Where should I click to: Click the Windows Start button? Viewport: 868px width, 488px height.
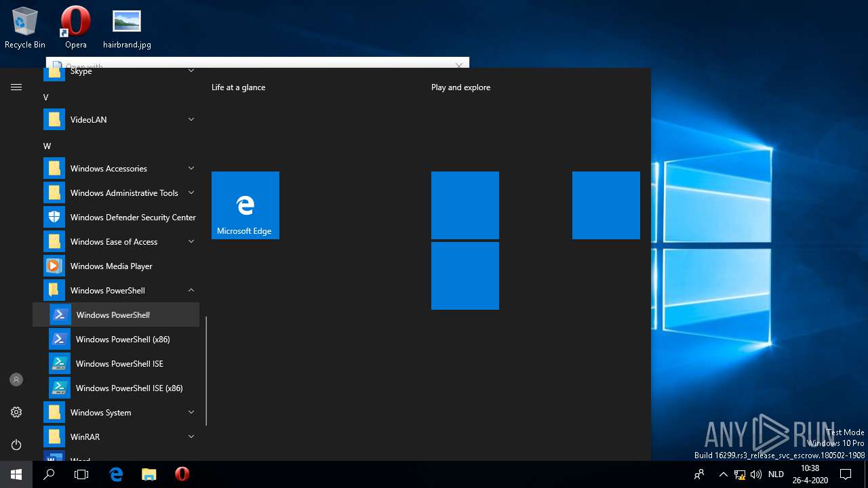click(16, 474)
